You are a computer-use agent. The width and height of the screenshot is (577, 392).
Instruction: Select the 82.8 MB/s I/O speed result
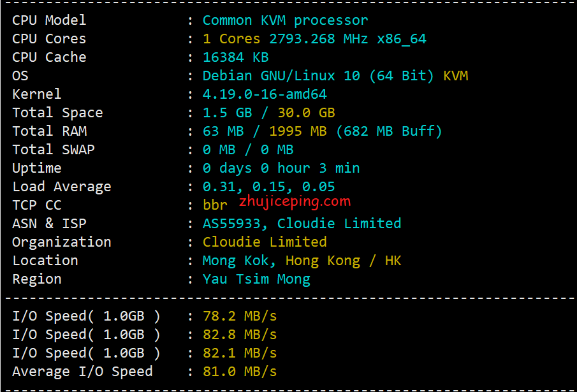click(240, 335)
